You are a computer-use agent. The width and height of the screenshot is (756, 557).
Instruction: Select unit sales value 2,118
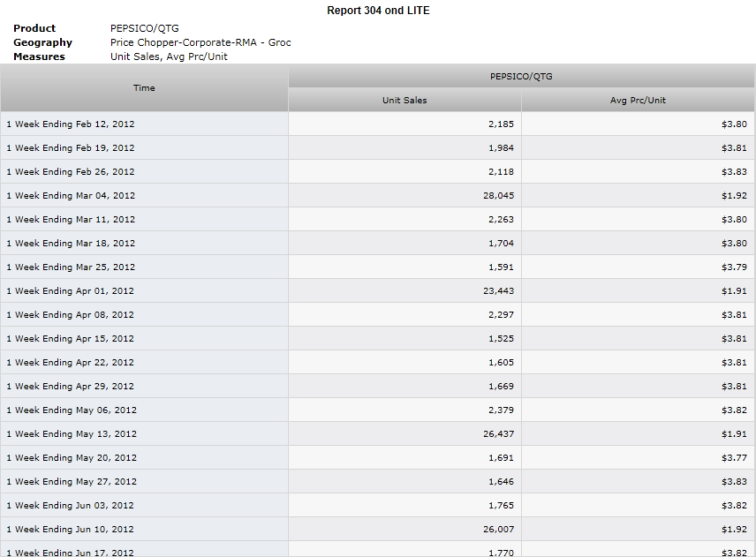[501, 172]
